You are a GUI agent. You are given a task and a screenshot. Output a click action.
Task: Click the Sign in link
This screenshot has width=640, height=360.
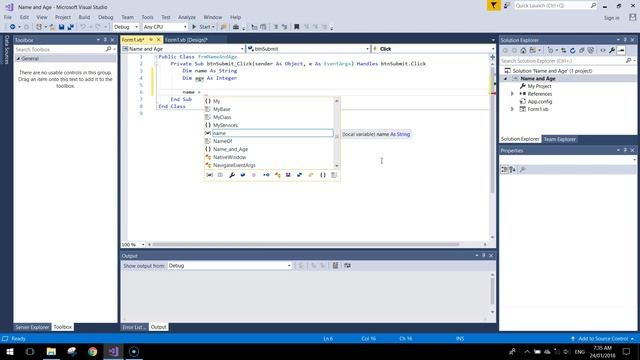pyautogui.click(x=611, y=18)
